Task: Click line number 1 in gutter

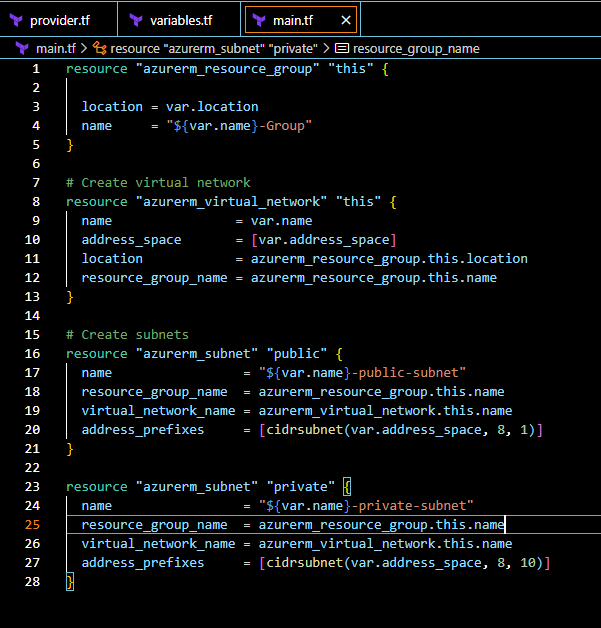Action: (x=36, y=69)
